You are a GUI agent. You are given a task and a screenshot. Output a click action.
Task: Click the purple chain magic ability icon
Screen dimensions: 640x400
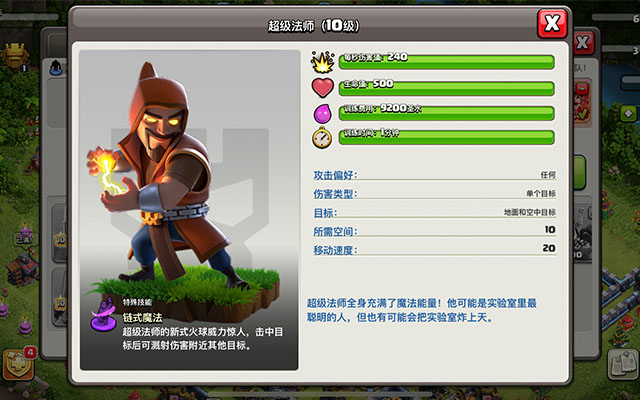click(104, 315)
